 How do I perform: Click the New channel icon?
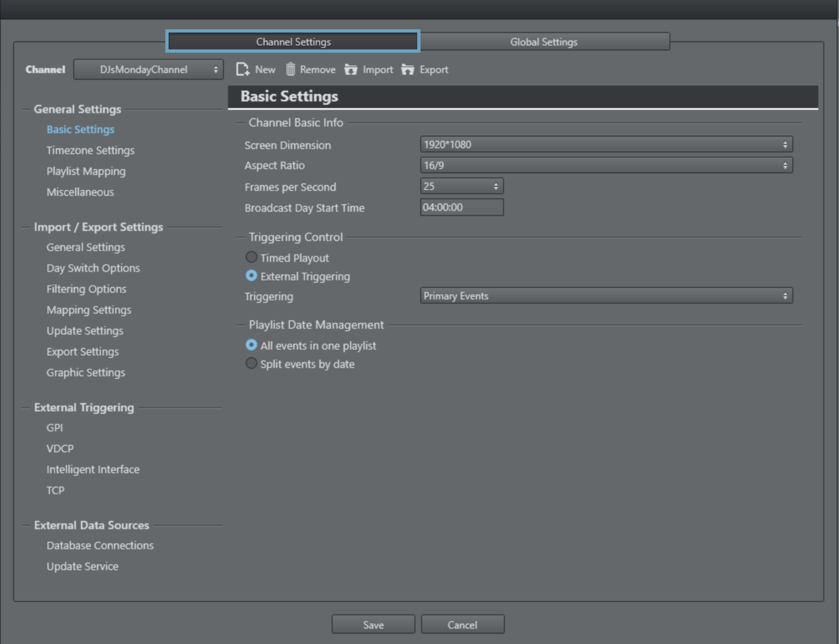tap(243, 70)
